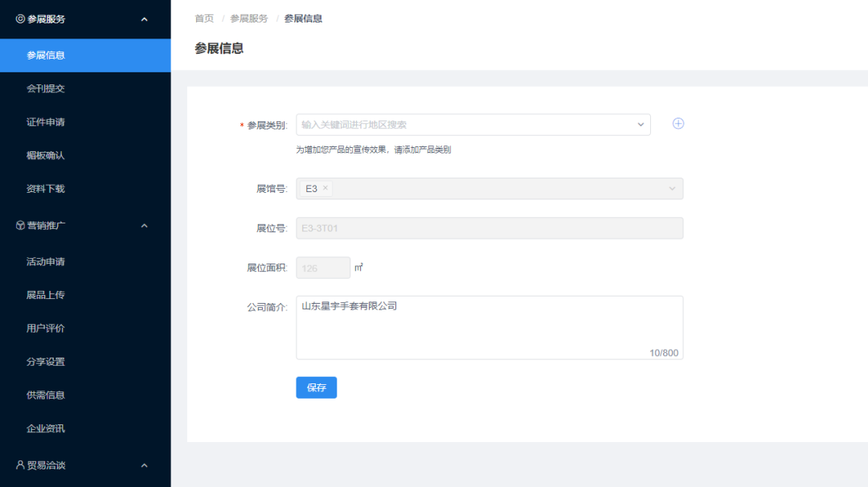Add a product category with plus icon

[x=678, y=124]
